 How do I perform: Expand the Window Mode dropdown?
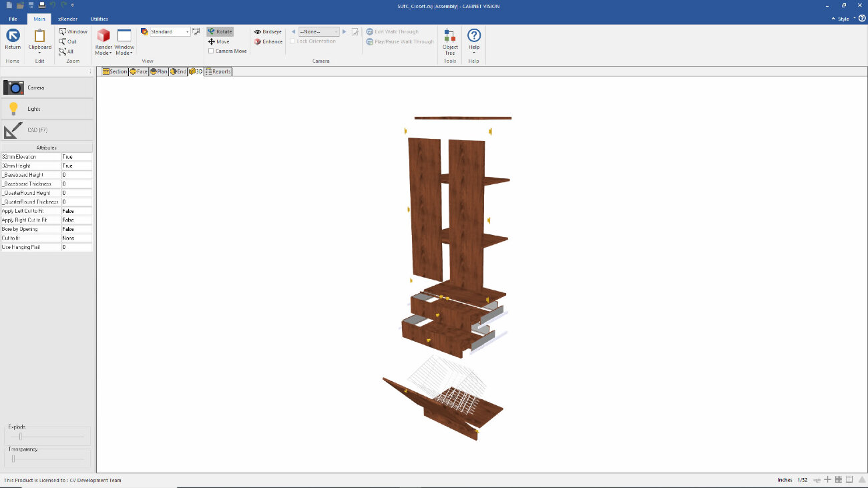coord(124,41)
